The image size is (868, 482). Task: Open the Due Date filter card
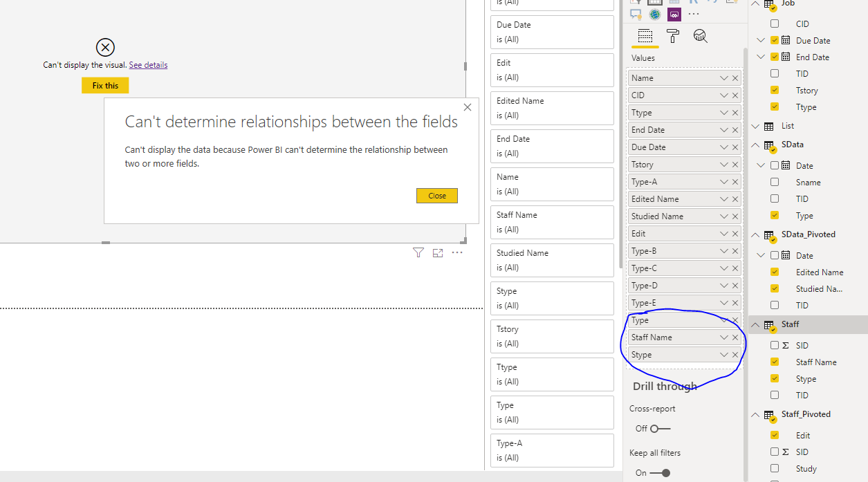[x=552, y=32]
